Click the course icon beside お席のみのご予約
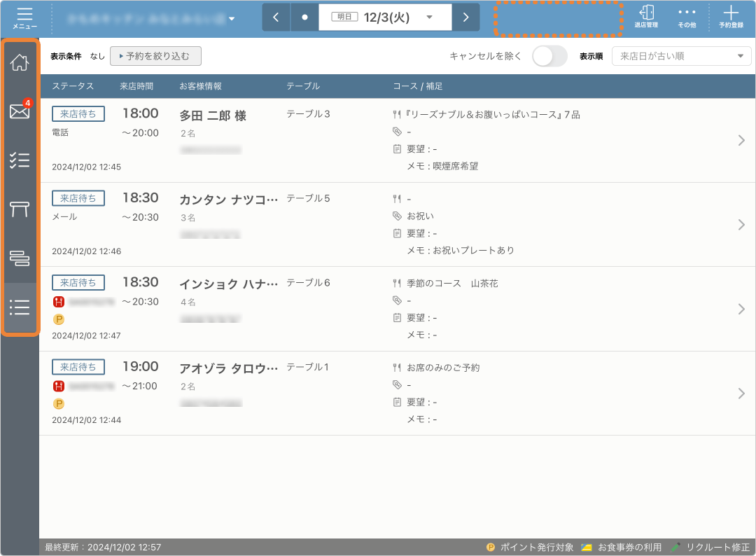This screenshot has height=556, width=756. click(x=397, y=368)
